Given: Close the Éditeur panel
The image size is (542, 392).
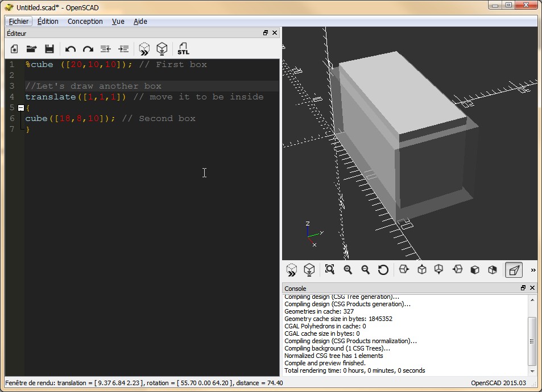Looking at the screenshot, I should (275, 33).
